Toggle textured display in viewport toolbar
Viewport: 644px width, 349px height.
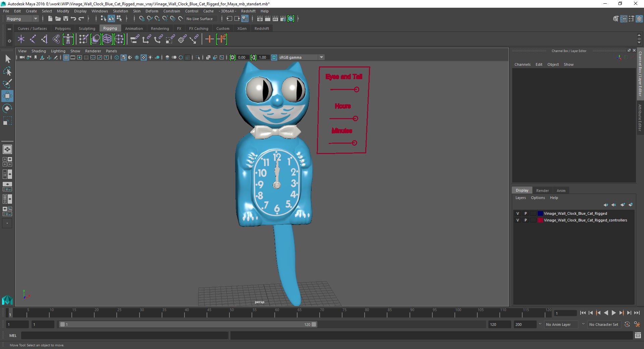coord(144,57)
